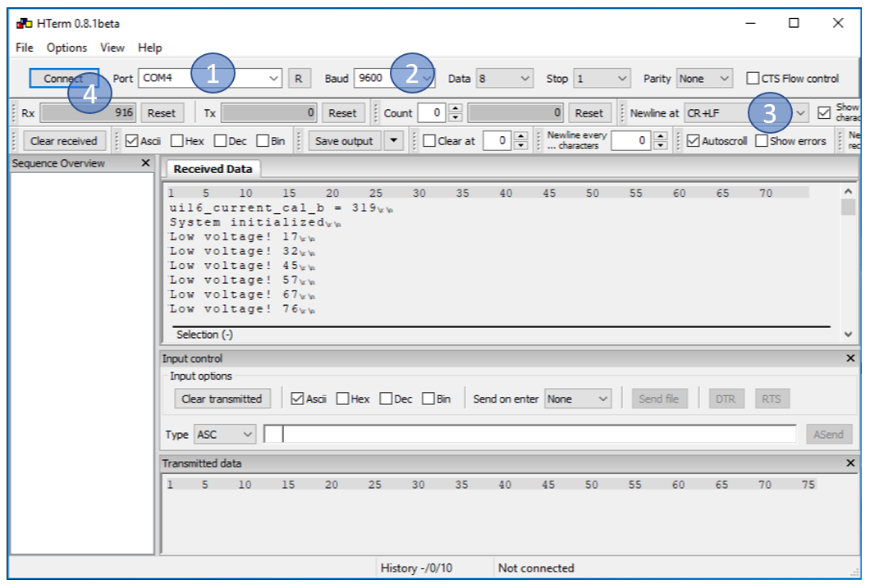Open the Options menu
This screenshot has height=588, width=870.
point(66,47)
